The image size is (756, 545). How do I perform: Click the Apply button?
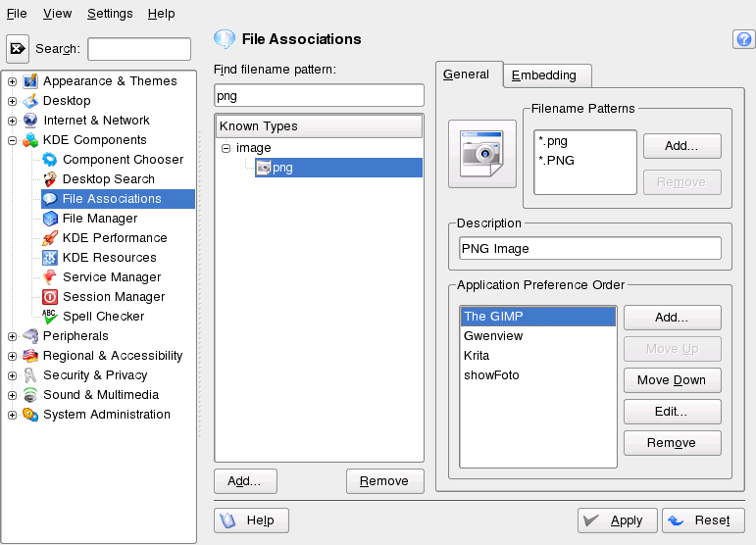point(617,520)
